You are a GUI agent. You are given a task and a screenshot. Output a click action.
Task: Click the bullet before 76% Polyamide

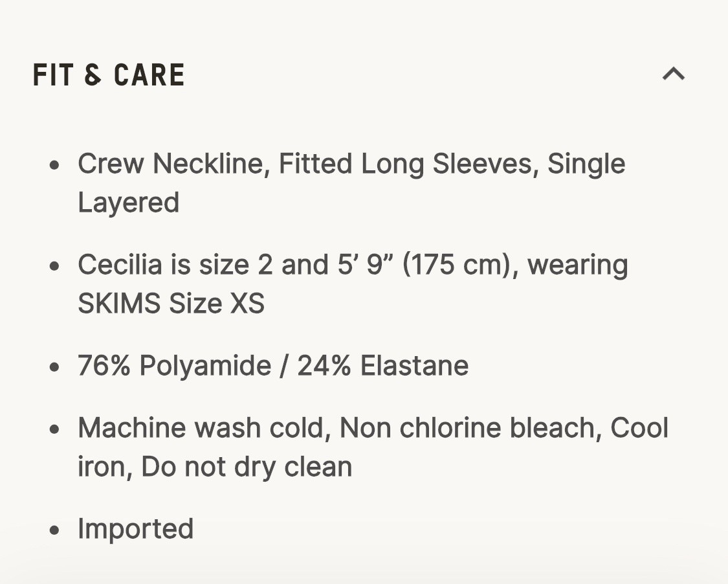[55, 366]
